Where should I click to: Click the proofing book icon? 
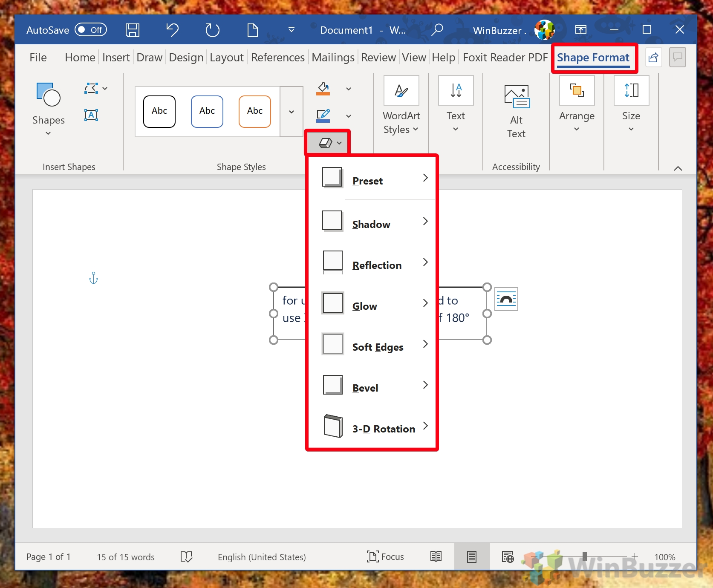click(x=186, y=557)
